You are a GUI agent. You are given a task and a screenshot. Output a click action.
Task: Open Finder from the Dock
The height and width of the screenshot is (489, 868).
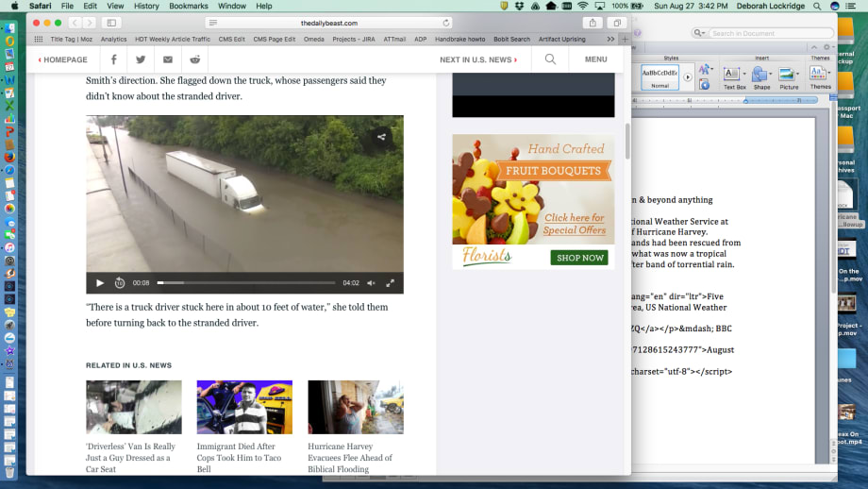(x=9, y=27)
